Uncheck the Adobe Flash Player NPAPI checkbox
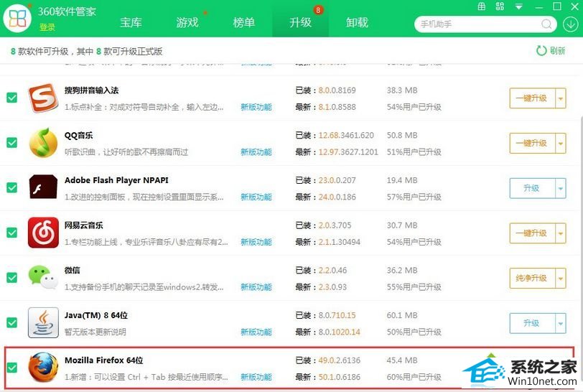Image resolution: width=583 pixels, height=392 pixels. click(x=12, y=188)
